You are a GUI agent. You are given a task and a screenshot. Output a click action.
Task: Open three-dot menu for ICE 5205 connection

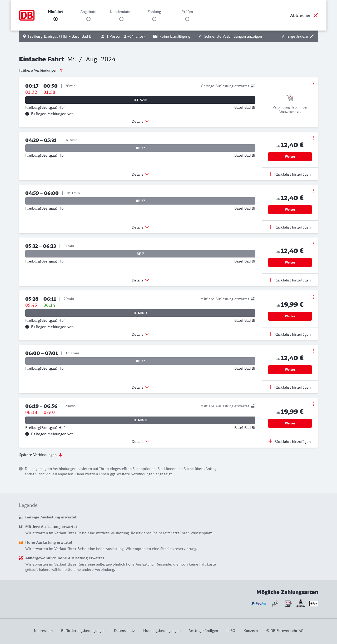(313, 83)
